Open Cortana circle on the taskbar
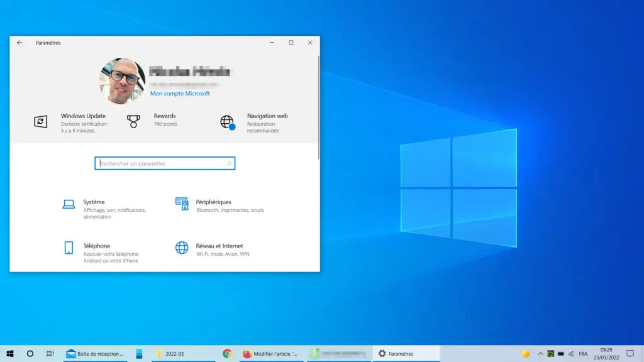 30,353
